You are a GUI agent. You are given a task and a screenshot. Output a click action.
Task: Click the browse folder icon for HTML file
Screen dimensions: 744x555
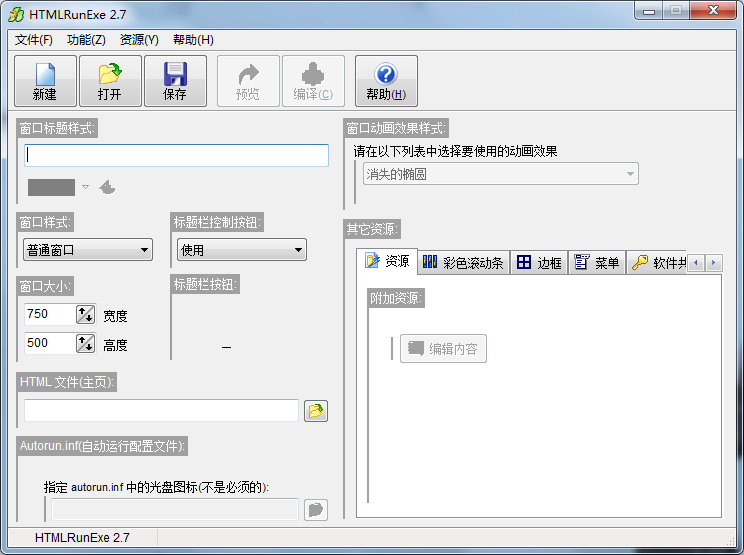[x=316, y=410]
